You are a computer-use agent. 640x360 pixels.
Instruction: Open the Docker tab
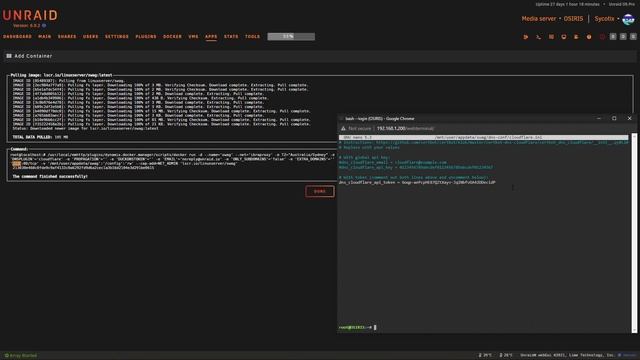coord(172,37)
